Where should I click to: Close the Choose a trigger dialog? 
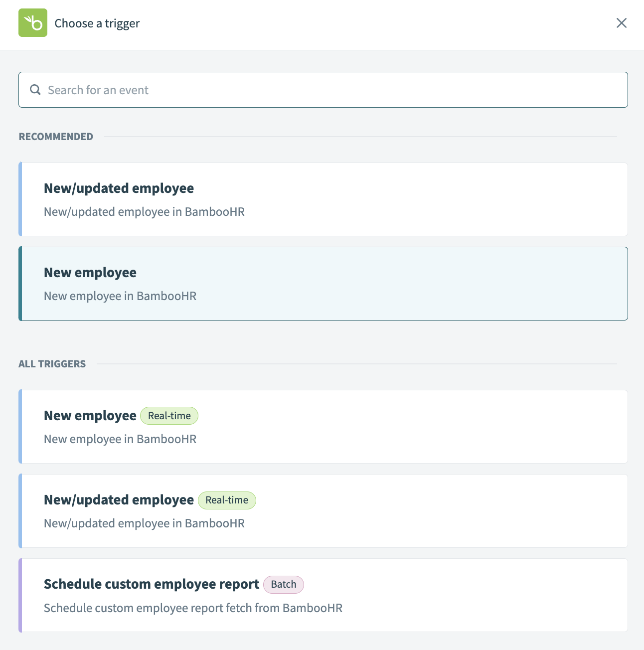[x=621, y=23]
